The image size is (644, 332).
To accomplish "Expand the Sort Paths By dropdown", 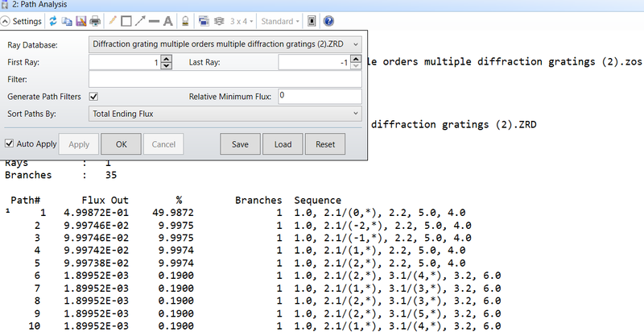I will pyautogui.click(x=356, y=114).
